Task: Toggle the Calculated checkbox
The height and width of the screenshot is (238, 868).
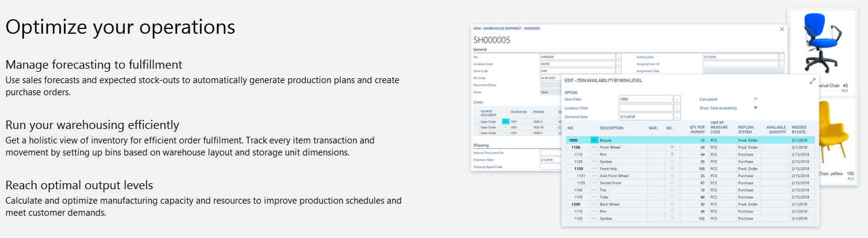Action: 755,99
